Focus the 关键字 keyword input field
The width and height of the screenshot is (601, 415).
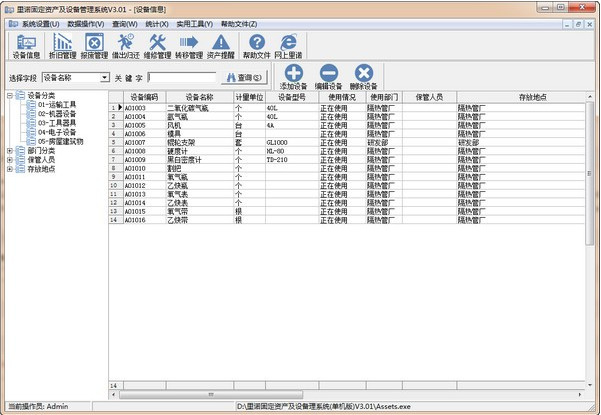click(x=182, y=77)
